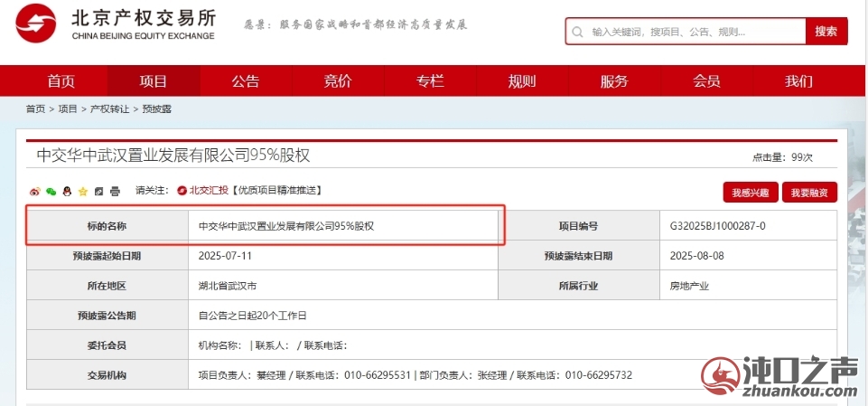Viewport: 868px width, 406px height.
Task: Select the 委托会员 row's 机构名称 text
Action: tap(220, 345)
